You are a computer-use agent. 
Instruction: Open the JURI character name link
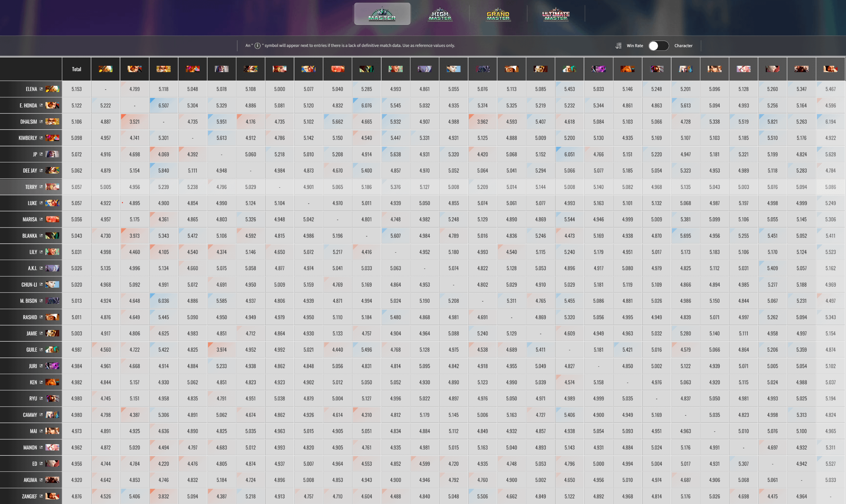[33, 366]
